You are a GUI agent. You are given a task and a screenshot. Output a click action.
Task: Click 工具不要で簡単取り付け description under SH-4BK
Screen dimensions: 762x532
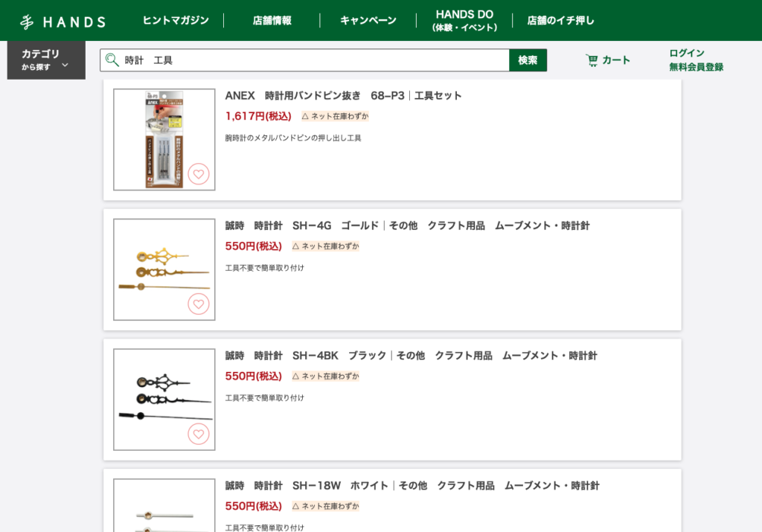click(264, 398)
